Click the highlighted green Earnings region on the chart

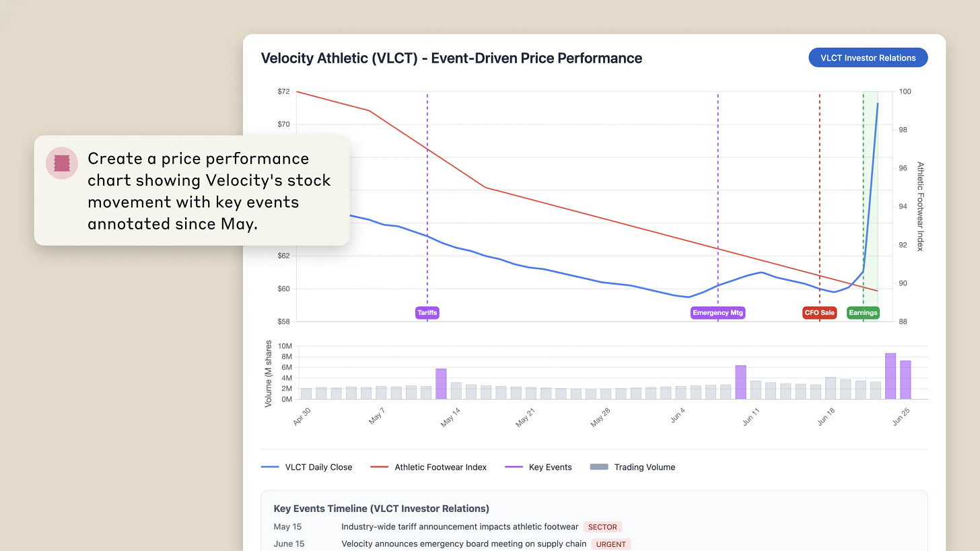click(x=870, y=202)
